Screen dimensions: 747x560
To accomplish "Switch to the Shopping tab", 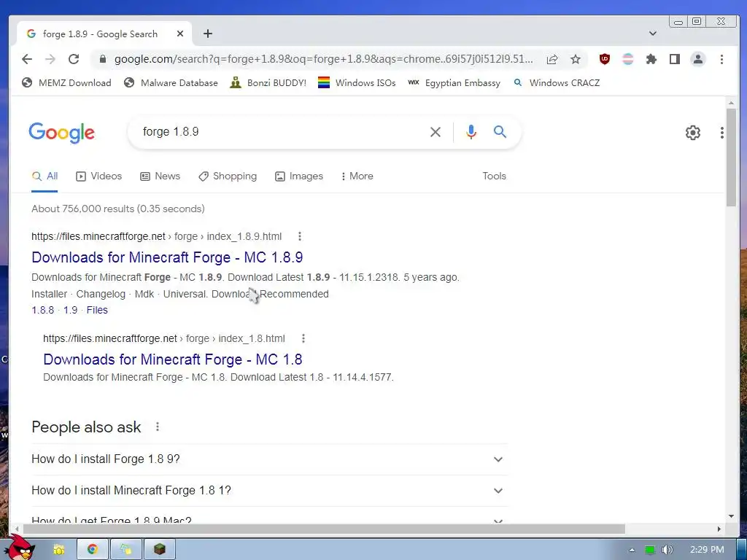I will point(228,176).
